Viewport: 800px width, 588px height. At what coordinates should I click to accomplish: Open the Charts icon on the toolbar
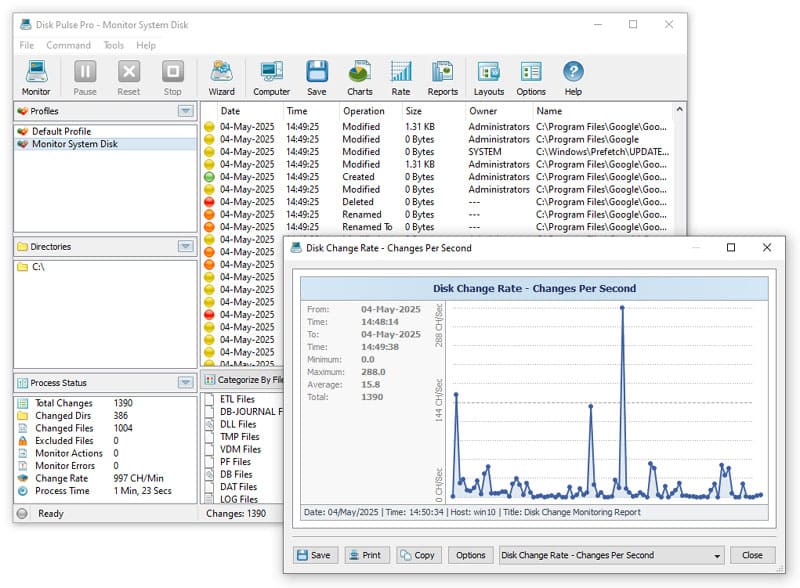click(x=358, y=75)
